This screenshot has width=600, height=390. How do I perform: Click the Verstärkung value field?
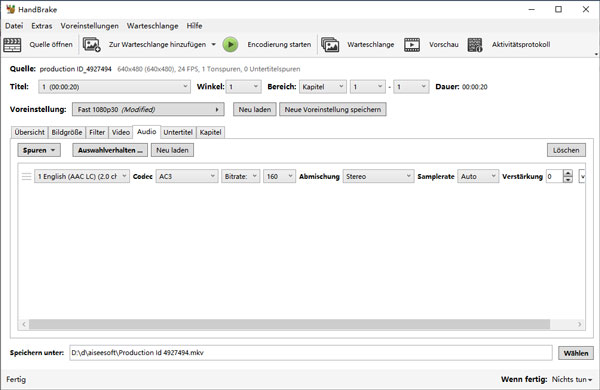[554, 176]
